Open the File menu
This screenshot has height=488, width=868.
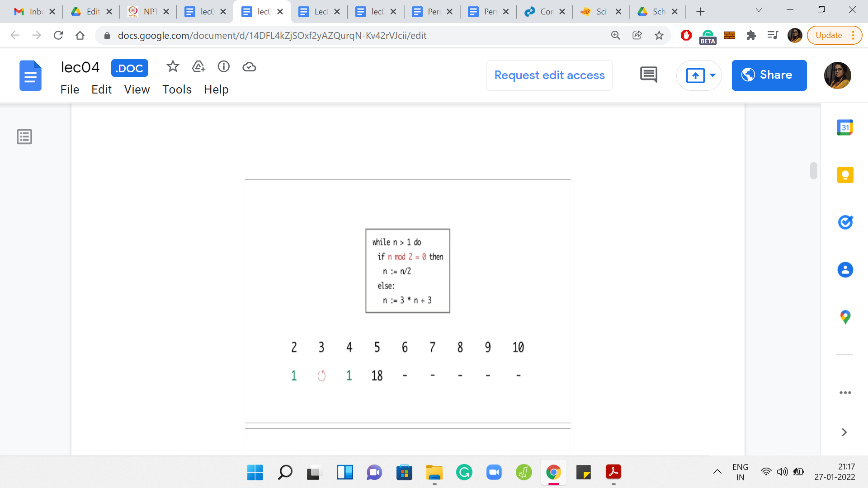70,89
